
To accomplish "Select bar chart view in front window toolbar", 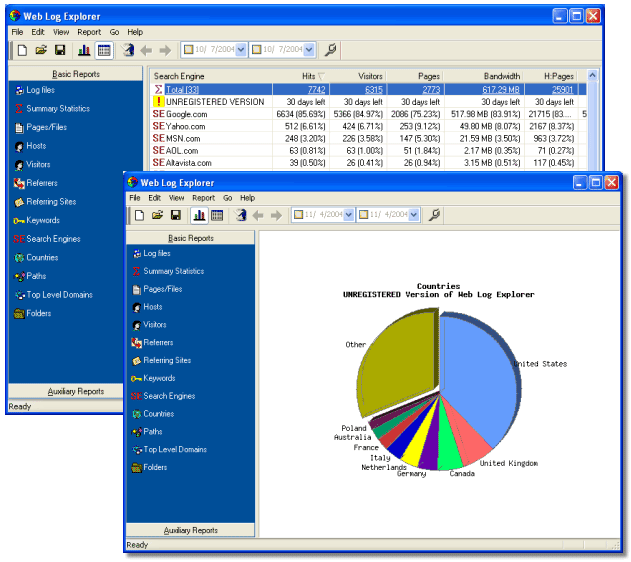I will click(x=199, y=215).
